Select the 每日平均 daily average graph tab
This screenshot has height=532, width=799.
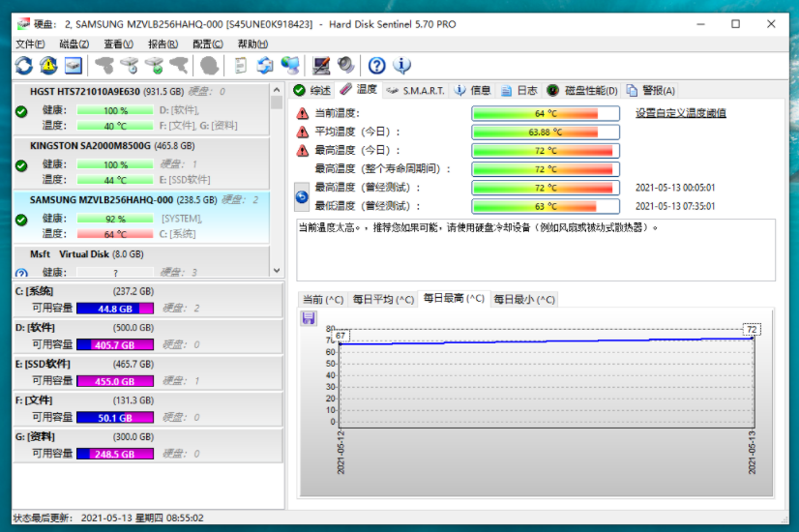(x=382, y=299)
